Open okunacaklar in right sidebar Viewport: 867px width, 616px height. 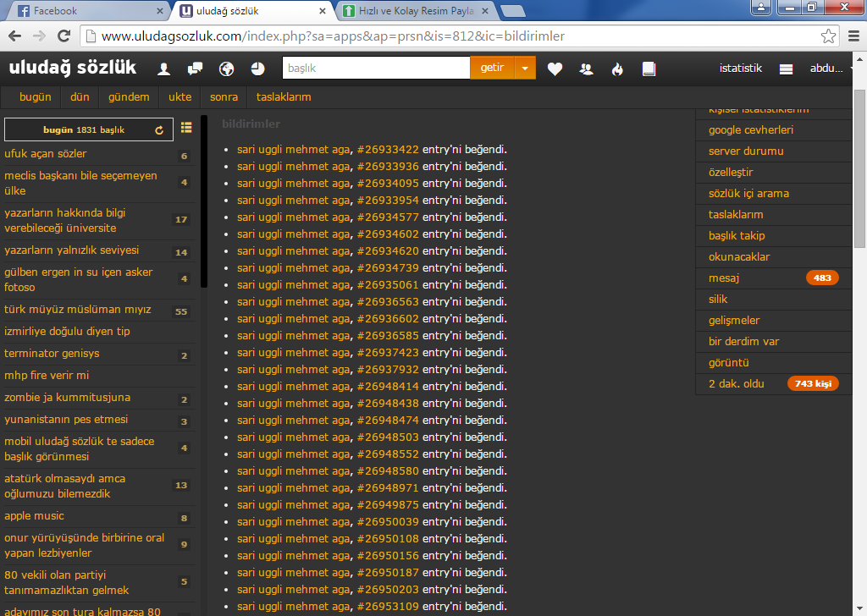(x=738, y=257)
